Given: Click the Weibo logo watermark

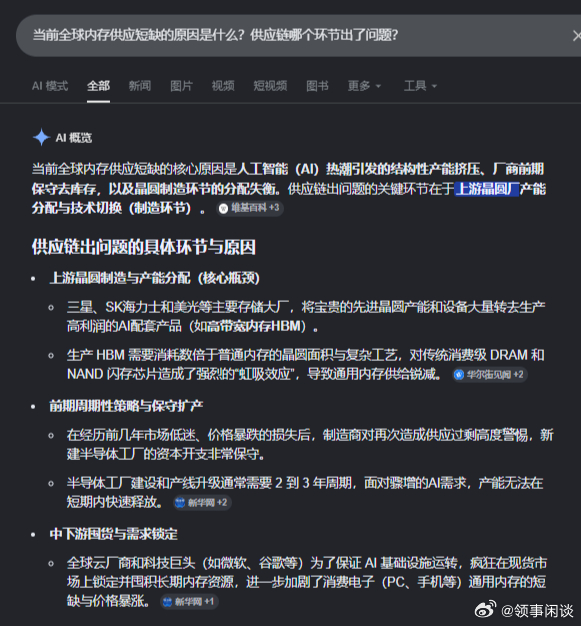Looking at the screenshot, I should click(485, 609).
